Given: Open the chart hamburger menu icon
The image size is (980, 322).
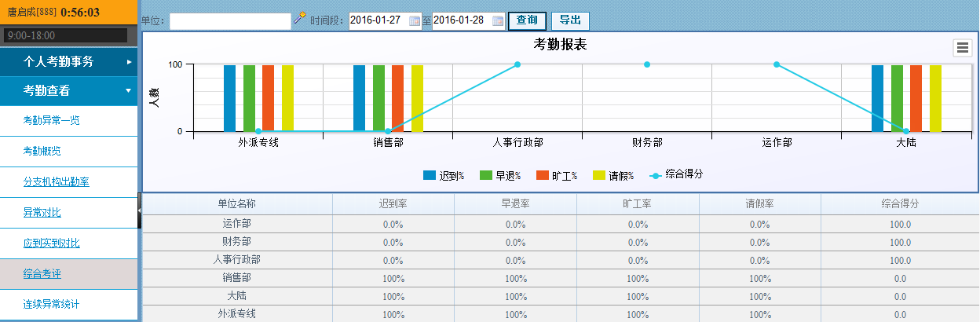Looking at the screenshot, I should tap(963, 48).
